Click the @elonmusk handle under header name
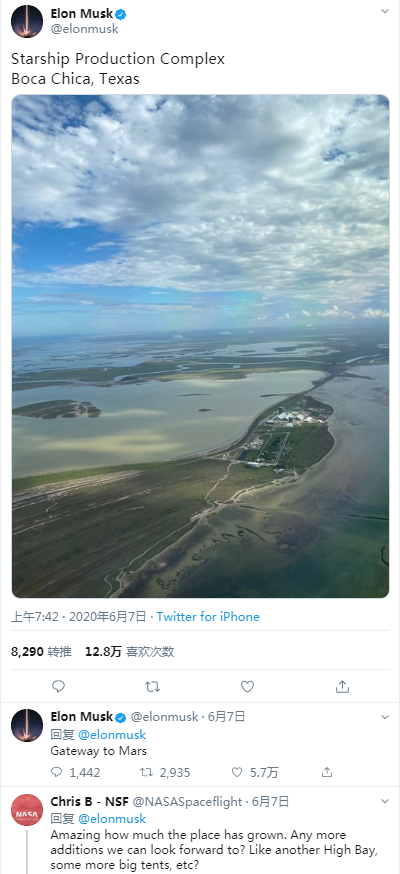Screen dimensions: 400x874 (85, 29)
